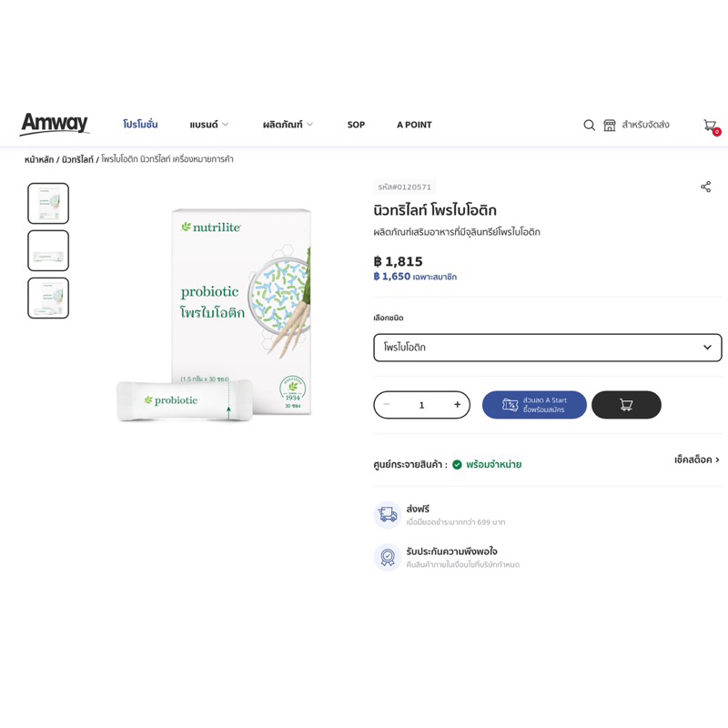Open the A POINT menu item
Viewport: 728px width, 728px height.
coord(414,125)
